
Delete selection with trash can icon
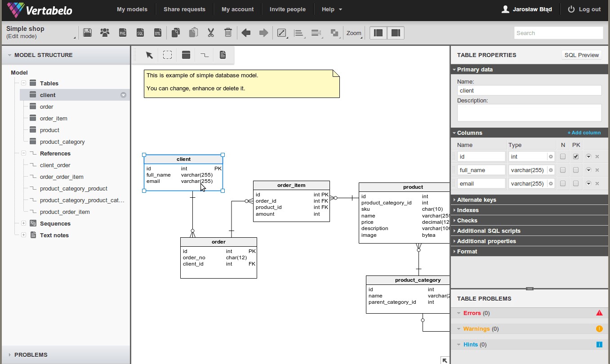(228, 33)
